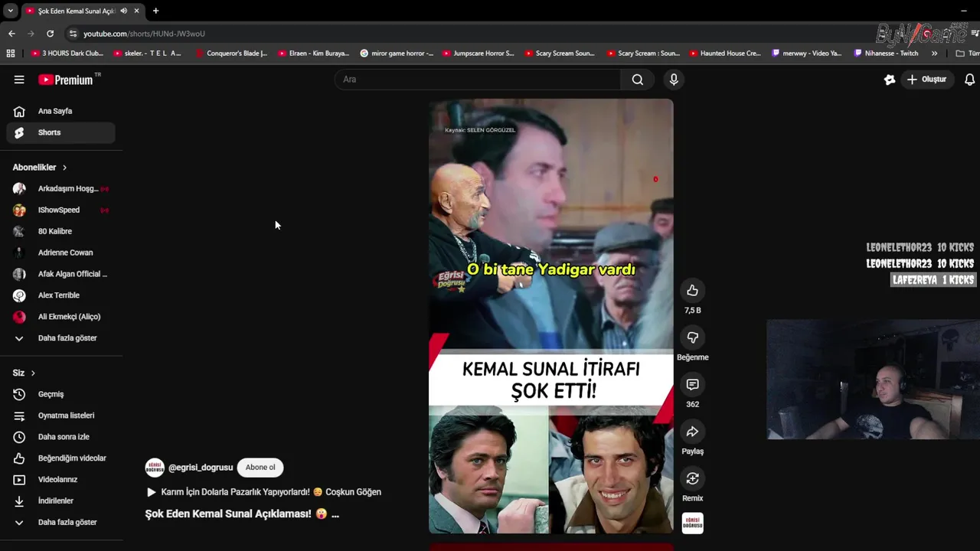Image resolution: width=980 pixels, height=551 pixels.
Task: Open Elraen - Kim Buraya bookmark
Action: (x=314, y=54)
